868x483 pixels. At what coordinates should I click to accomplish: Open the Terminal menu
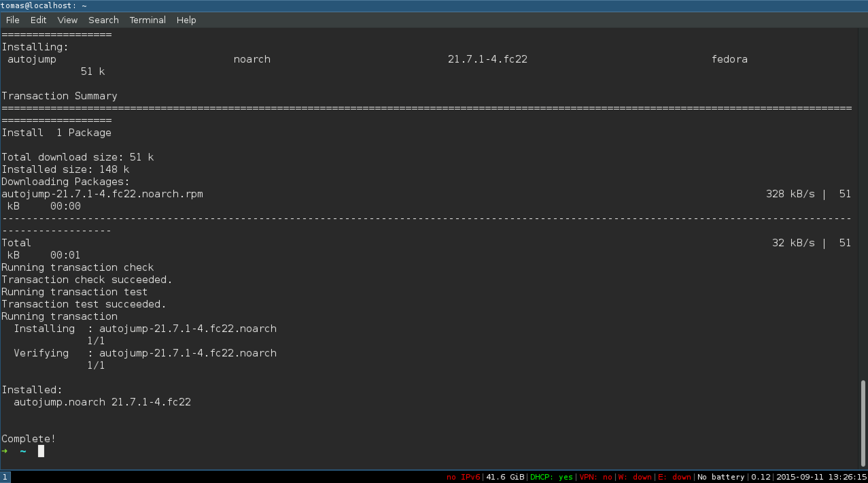point(147,20)
